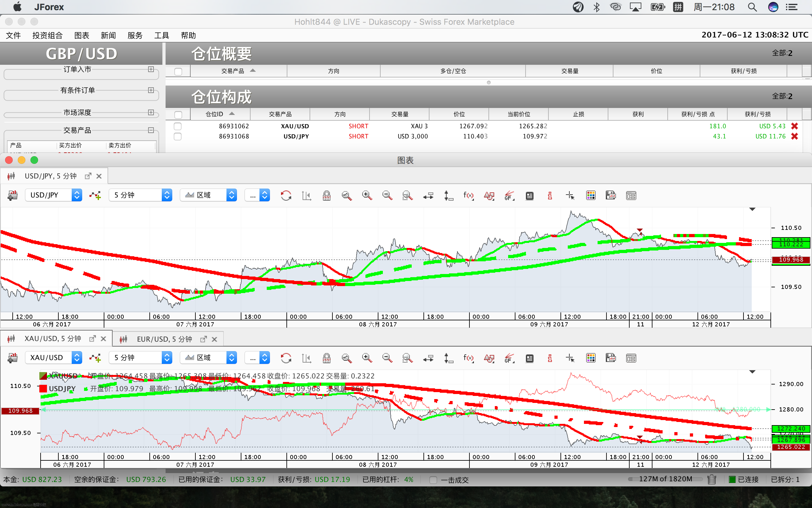Collapse the 交易产品 panel
Viewport: 812px width, 508px height.
click(x=151, y=130)
